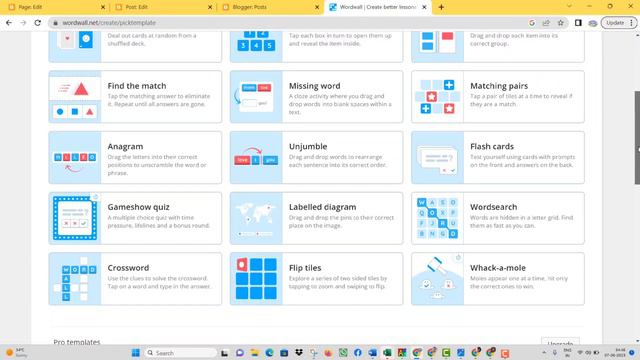
Task: Choose the Gameshow quiz icon
Action: [75, 218]
